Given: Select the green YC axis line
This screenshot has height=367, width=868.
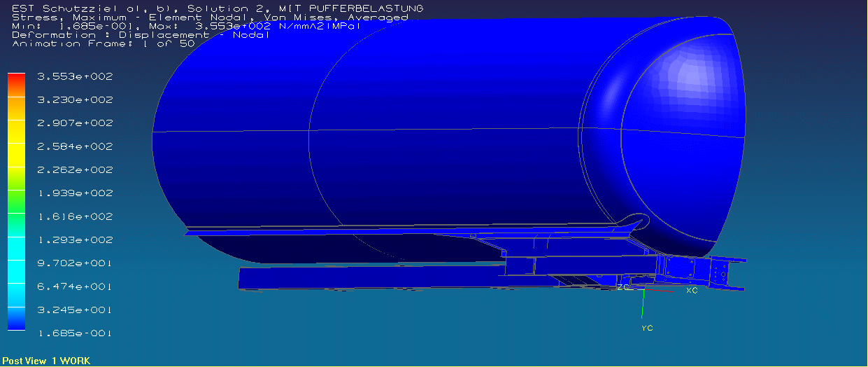Looking at the screenshot, I should (x=643, y=305).
